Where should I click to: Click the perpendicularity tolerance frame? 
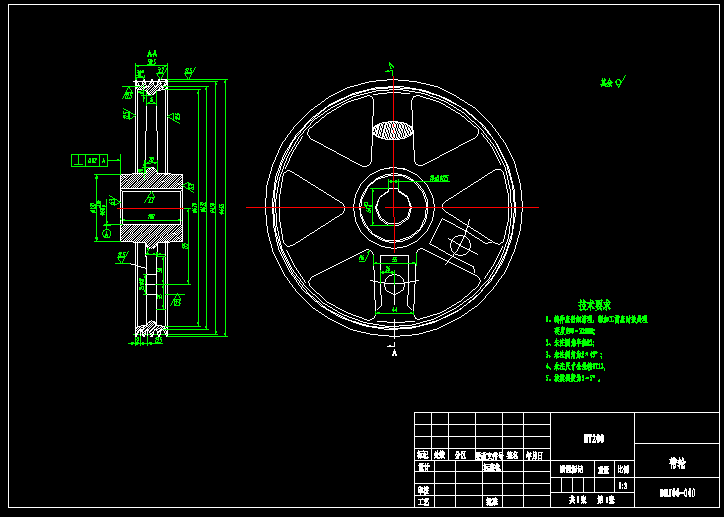90,161
